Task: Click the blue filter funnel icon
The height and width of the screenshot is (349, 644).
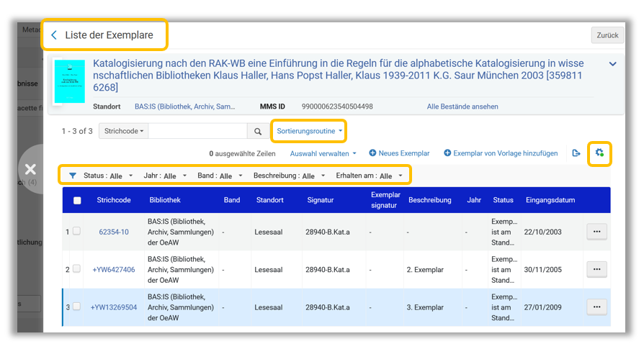Action: click(x=73, y=176)
